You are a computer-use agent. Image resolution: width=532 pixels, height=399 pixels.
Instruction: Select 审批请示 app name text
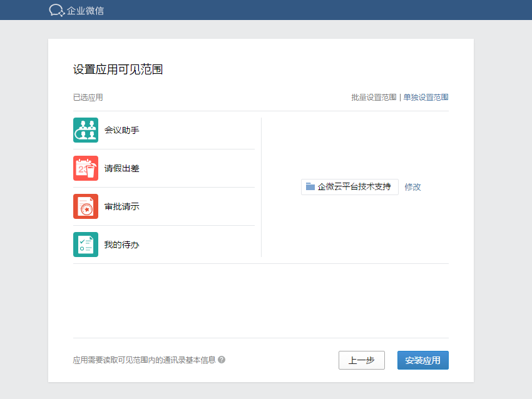(122, 206)
